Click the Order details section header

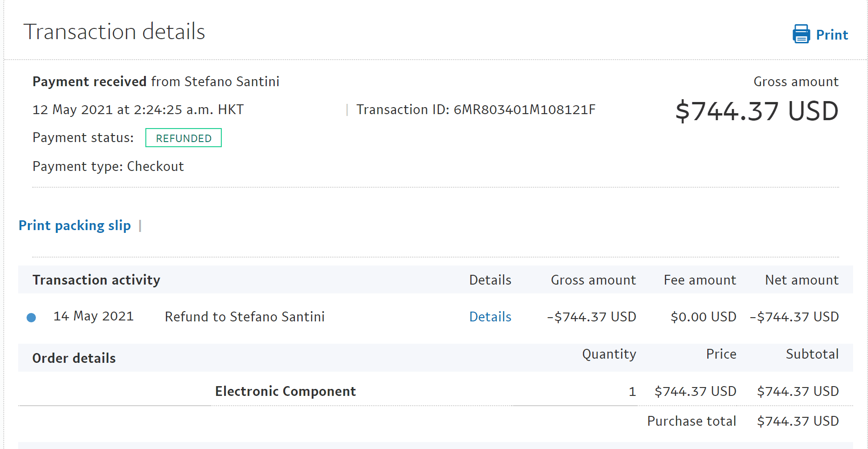point(74,358)
